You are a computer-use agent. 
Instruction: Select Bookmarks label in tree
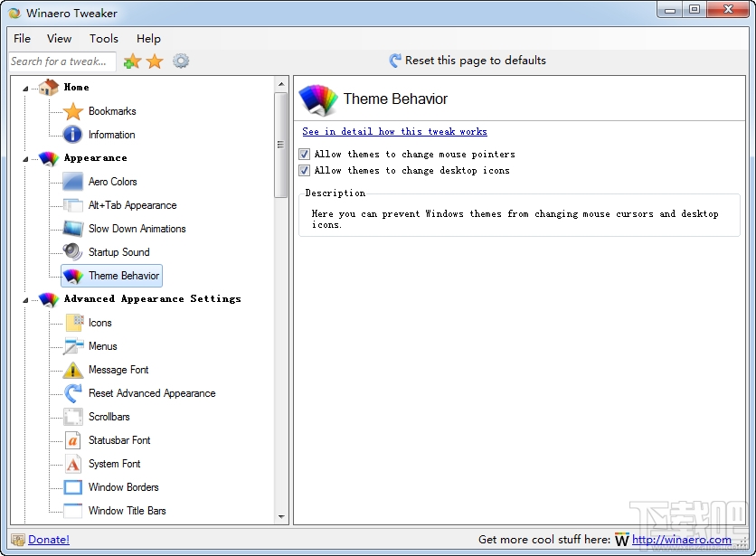pyautogui.click(x=112, y=111)
